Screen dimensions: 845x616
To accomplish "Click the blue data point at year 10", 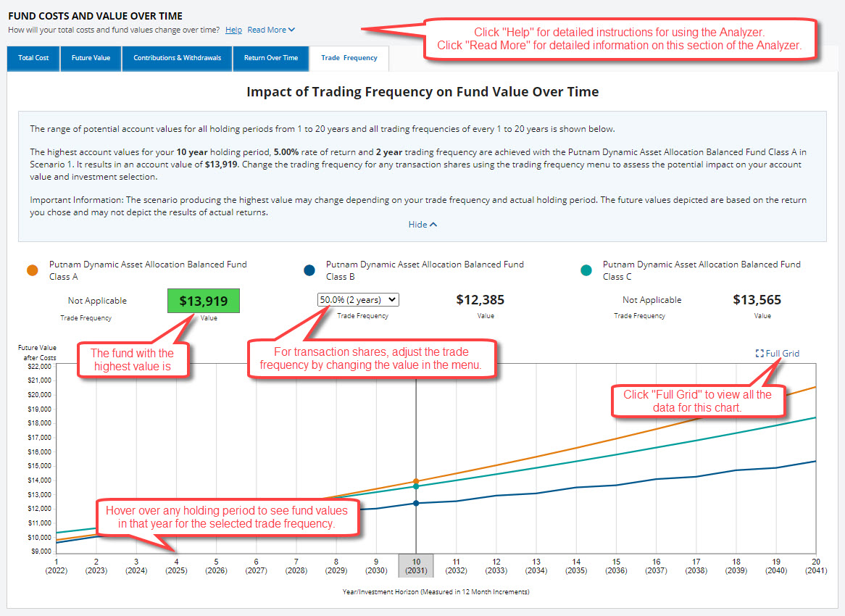I will [416, 504].
